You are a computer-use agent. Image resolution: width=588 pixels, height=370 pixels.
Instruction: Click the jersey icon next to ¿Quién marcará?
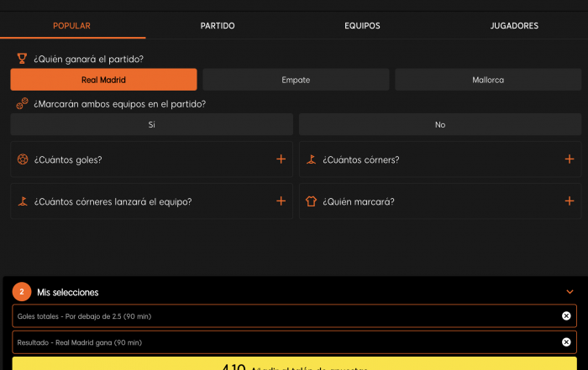[311, 201]
